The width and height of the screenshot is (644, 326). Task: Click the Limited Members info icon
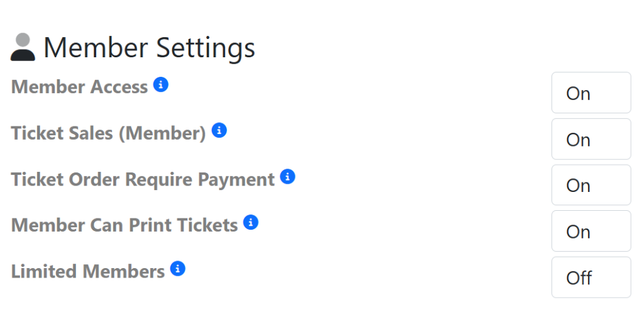click(x=178, y=269)
